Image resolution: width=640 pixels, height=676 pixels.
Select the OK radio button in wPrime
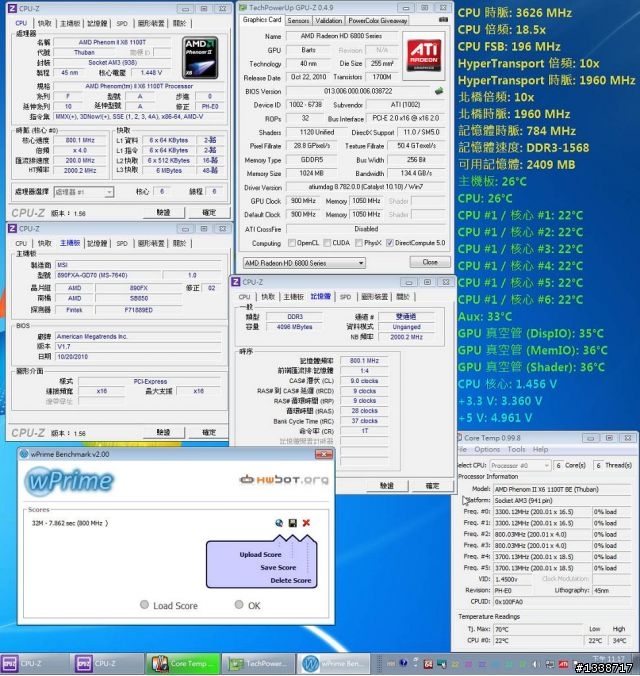tap(239, 604)
